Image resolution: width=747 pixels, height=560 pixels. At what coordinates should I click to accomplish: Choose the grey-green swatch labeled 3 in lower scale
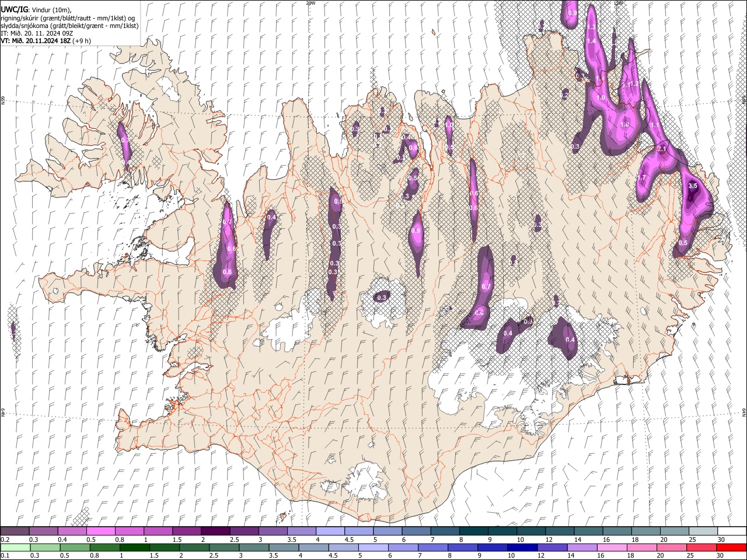pyautogui.click(x=254, y=547)
